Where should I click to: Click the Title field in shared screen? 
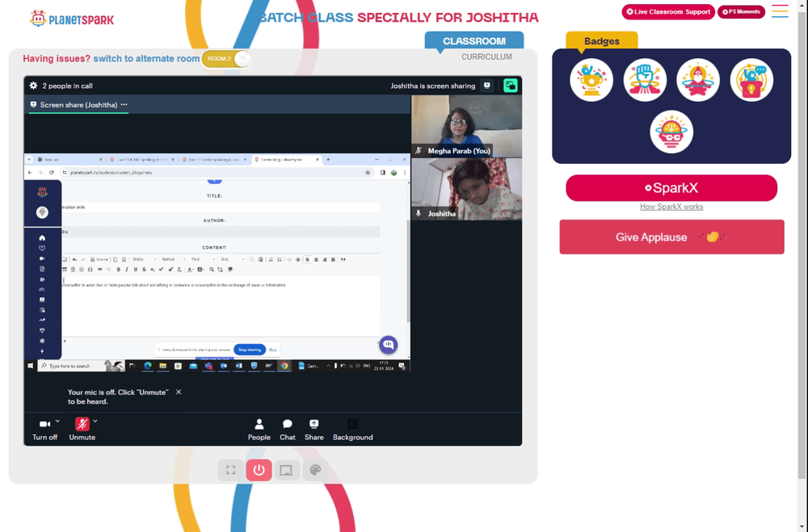tap(221, 207)
